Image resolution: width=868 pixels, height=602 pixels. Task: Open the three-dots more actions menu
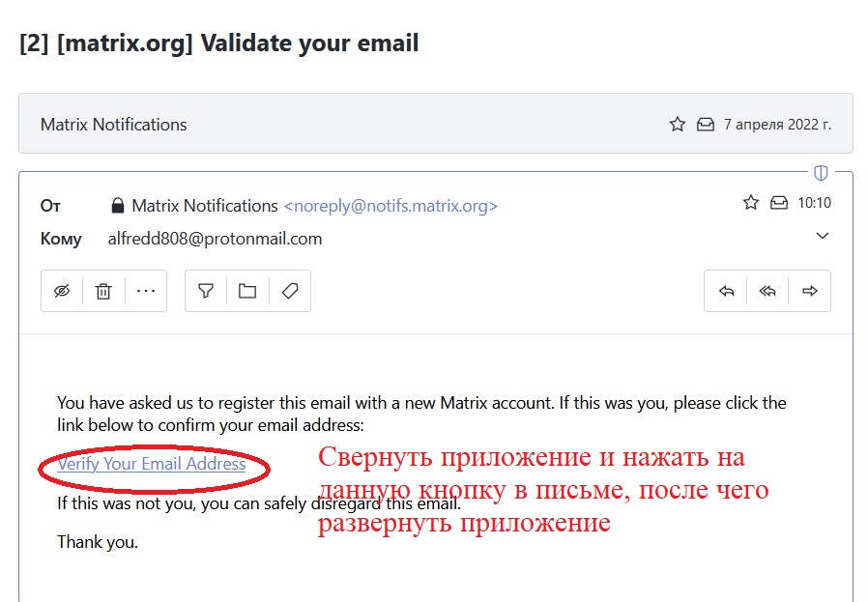(x=146, y=291)
